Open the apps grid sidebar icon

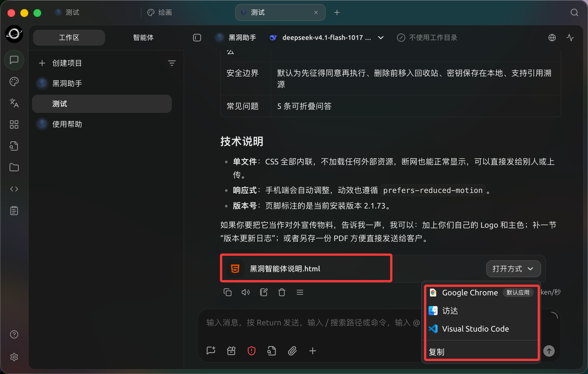(x=14, y=124)
